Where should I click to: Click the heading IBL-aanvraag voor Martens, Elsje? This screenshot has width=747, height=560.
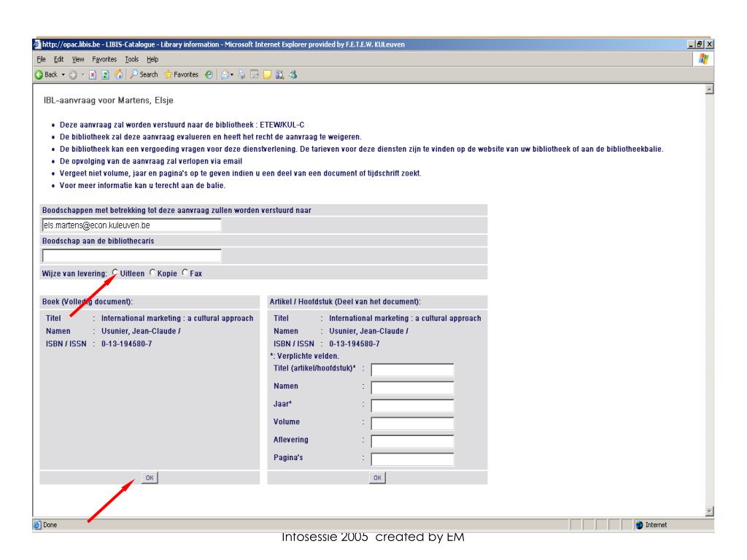tap(108, 101)
